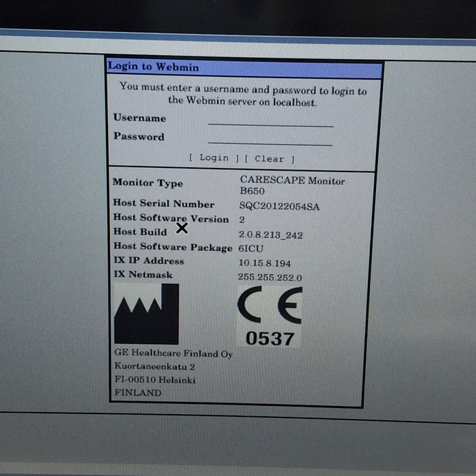Select the serial number SQC20122054SA
This screenshot has height=476, width=476.
point(279,207)
